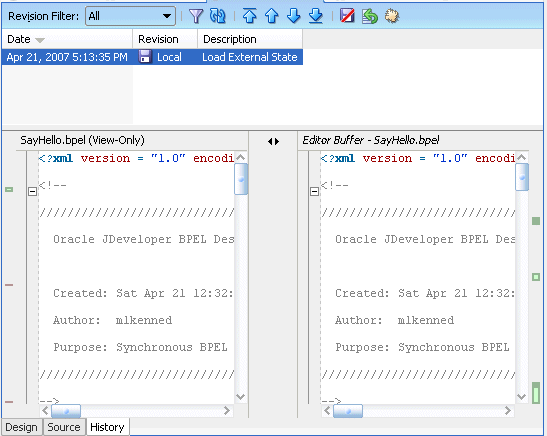Click the Editor Buffer - SayHello.bpel title

[371, 140]
